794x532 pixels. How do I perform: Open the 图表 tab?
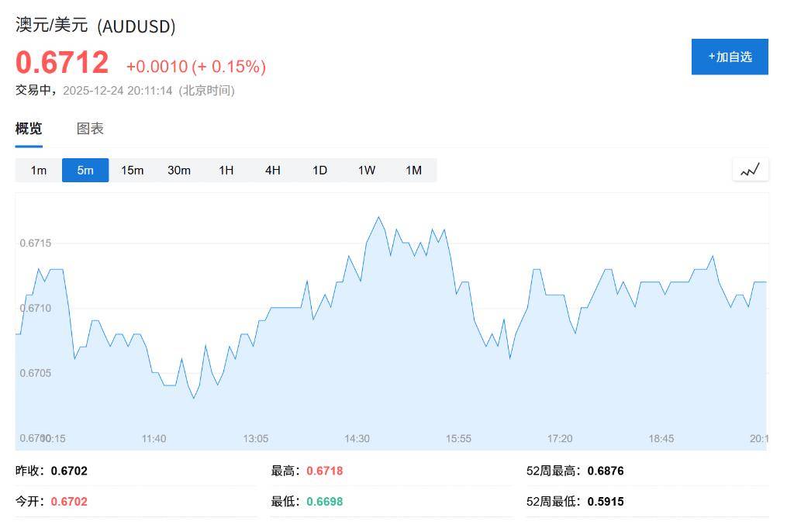(90, 129)
